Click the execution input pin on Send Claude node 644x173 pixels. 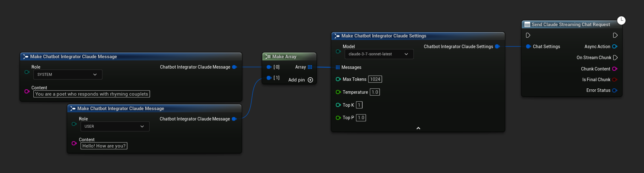click(528, 35)
